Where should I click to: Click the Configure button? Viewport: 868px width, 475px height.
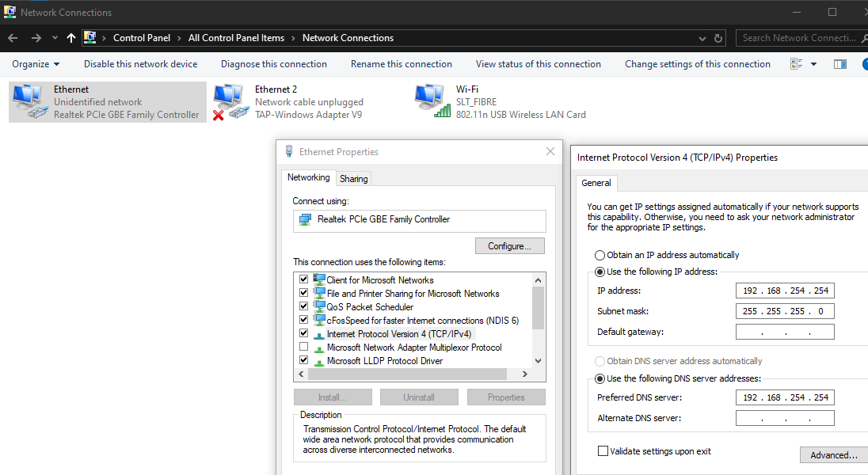[509, 245]
